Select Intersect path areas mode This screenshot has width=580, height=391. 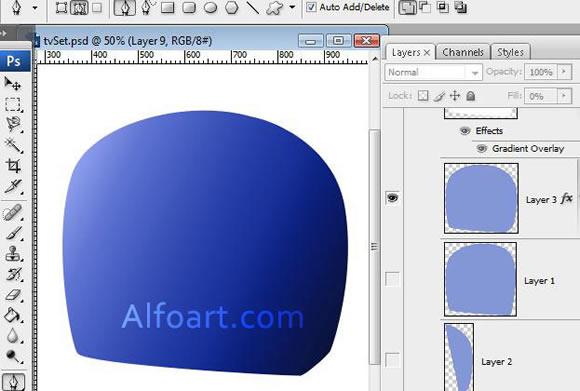(443, 8)
